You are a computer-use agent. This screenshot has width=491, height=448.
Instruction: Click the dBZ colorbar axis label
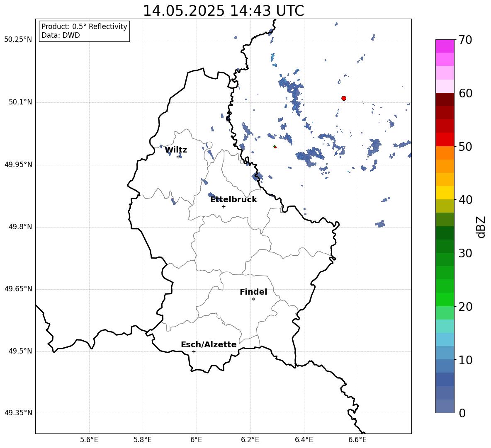[x=481, y=227]
